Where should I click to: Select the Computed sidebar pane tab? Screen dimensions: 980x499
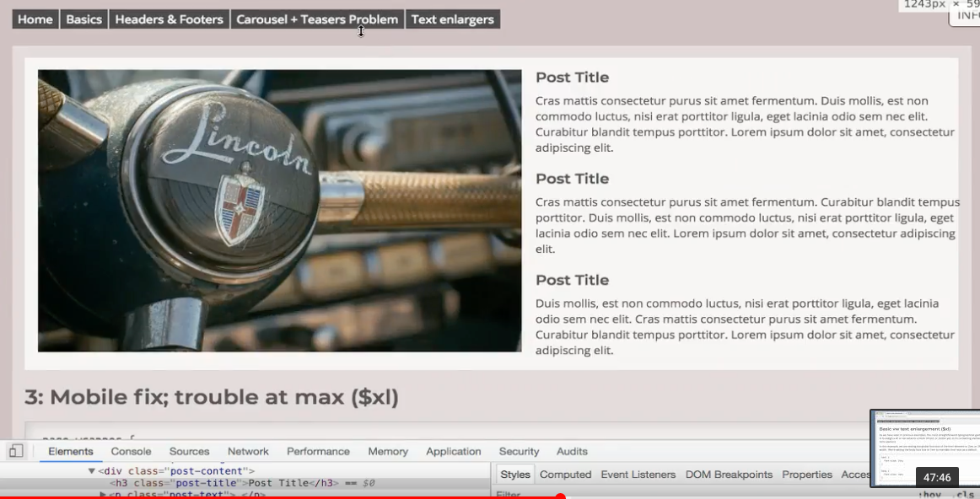pyautogui.click(x=566, y=475)
